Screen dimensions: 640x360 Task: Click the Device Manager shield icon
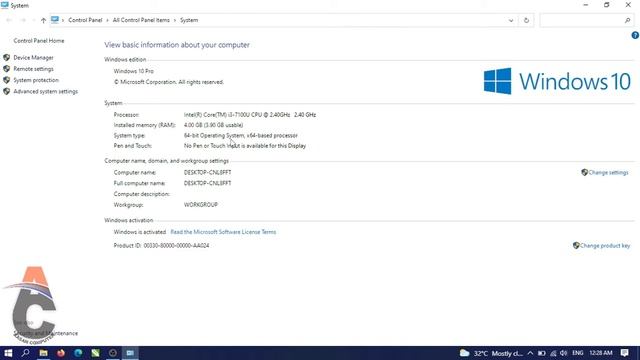7,58
